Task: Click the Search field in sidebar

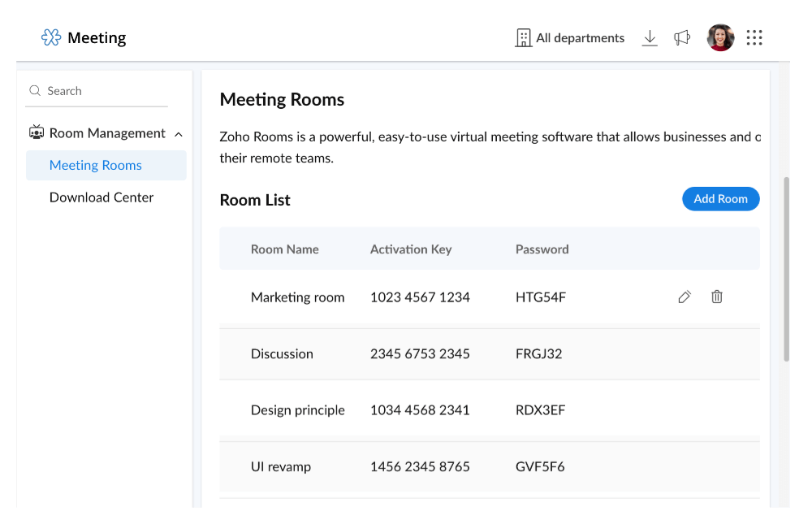Action: coord(97,91)
